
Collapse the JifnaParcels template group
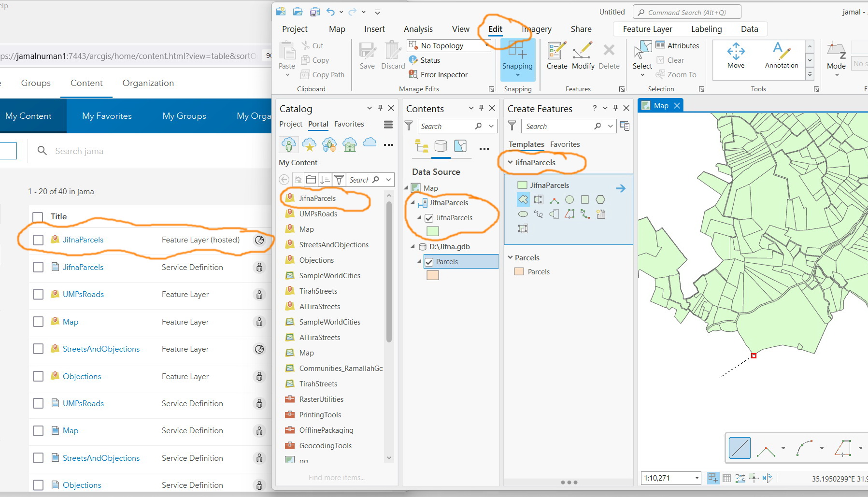pos(511,162)
